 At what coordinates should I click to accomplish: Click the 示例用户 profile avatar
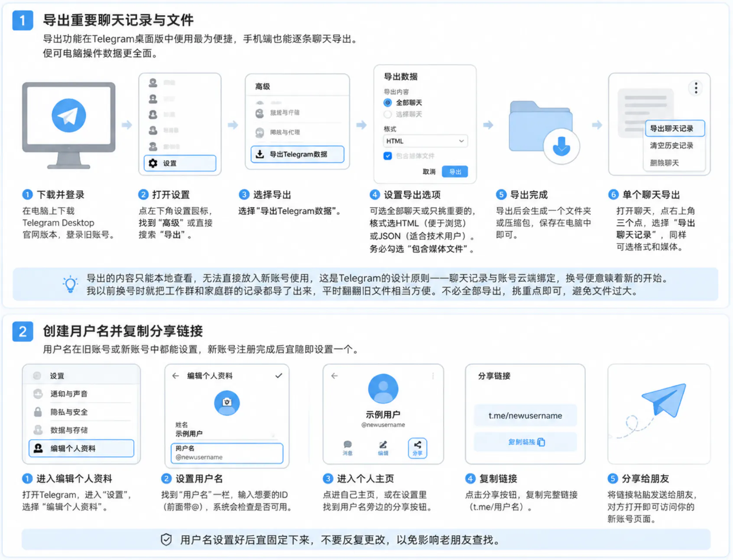pos(383,389)
